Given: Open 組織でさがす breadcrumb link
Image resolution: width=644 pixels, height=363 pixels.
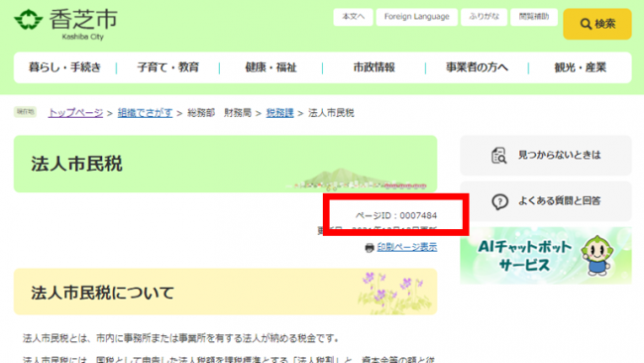Looking at the screenshot, I should coord(145,113).
